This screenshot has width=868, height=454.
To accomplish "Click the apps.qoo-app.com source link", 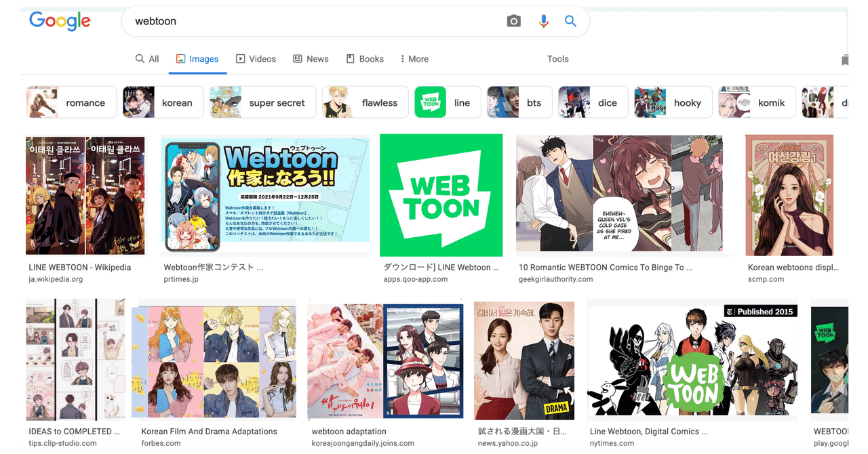I will click(x=416, y=279).
